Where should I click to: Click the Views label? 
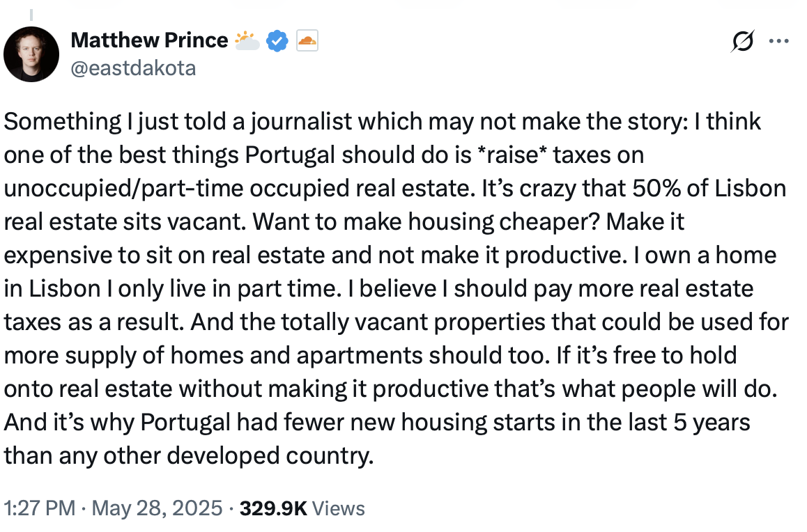point(339,508)
